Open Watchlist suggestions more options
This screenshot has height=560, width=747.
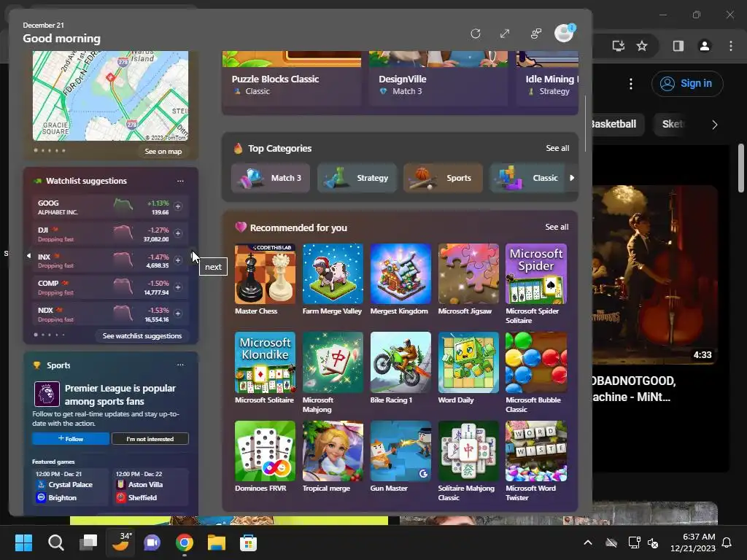pyautogui.click(x=180, y=181)
